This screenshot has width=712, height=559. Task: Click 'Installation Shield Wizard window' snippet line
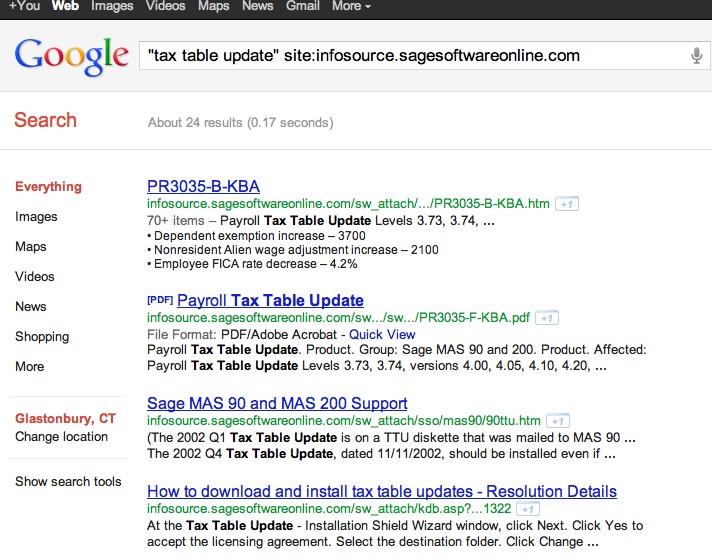tap(395, 526)
